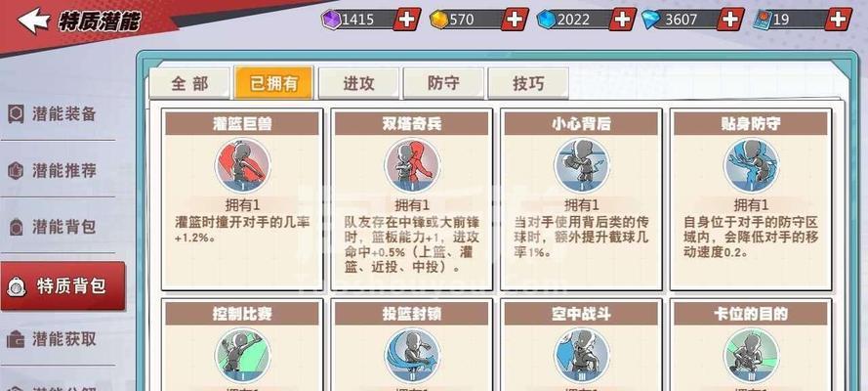This screenshot has height=391, width=868.
Task: Select the 贴身防守 trait icon
Action: click(x=751, y=165)
